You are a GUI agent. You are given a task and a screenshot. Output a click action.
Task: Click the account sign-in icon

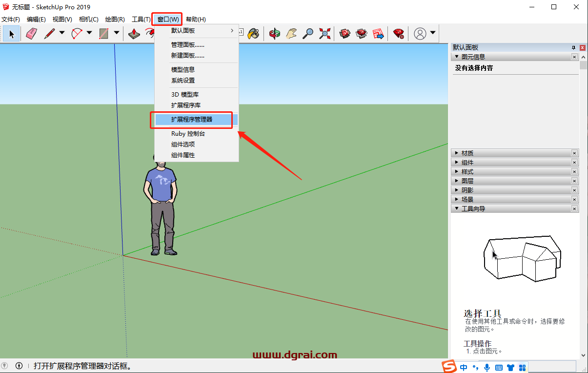(420, 34)
